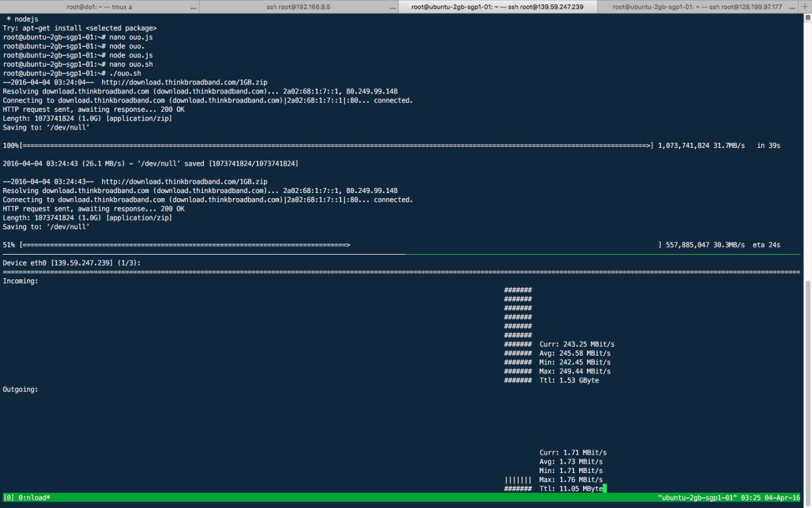Click 'Curr: 1.71 MBit/s' outgoing value
The height and width of the screenshot is (508, 812).
tap(573, 452)
